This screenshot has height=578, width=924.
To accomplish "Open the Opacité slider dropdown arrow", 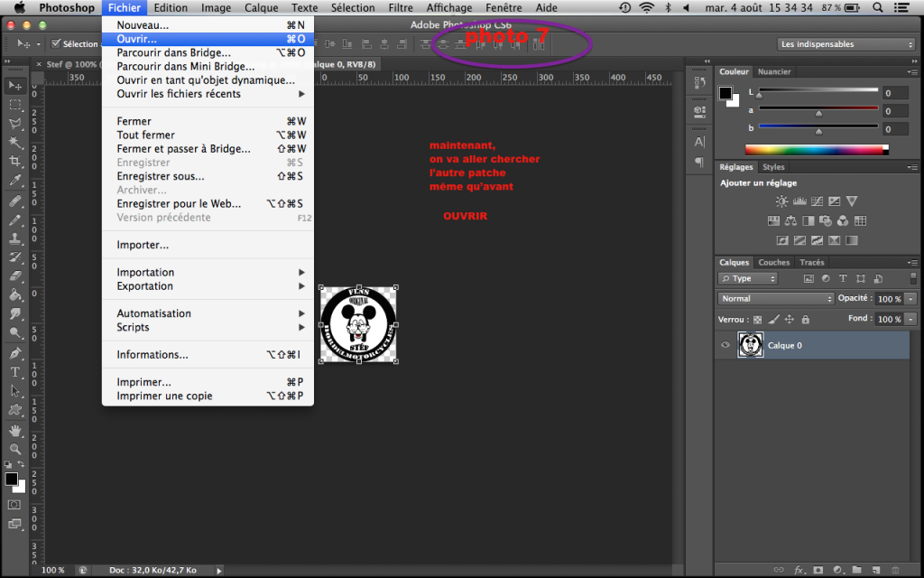I will coord(911,299).
